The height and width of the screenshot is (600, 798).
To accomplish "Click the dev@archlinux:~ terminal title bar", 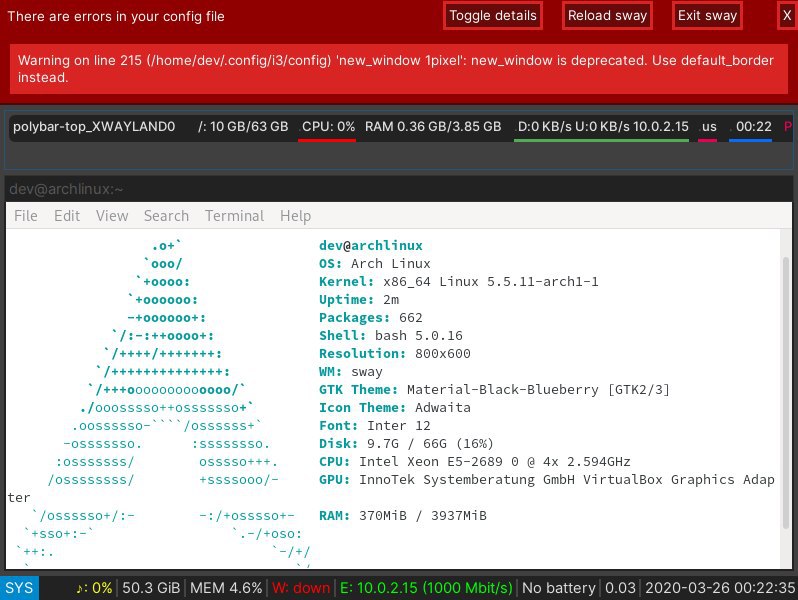I will (398, 189).
